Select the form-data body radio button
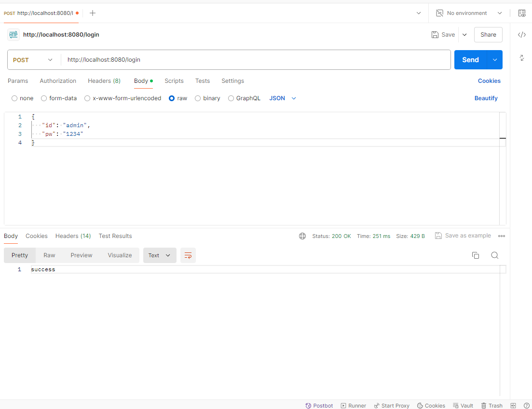This screenshot has height=409, width=532. coord(44,98)
